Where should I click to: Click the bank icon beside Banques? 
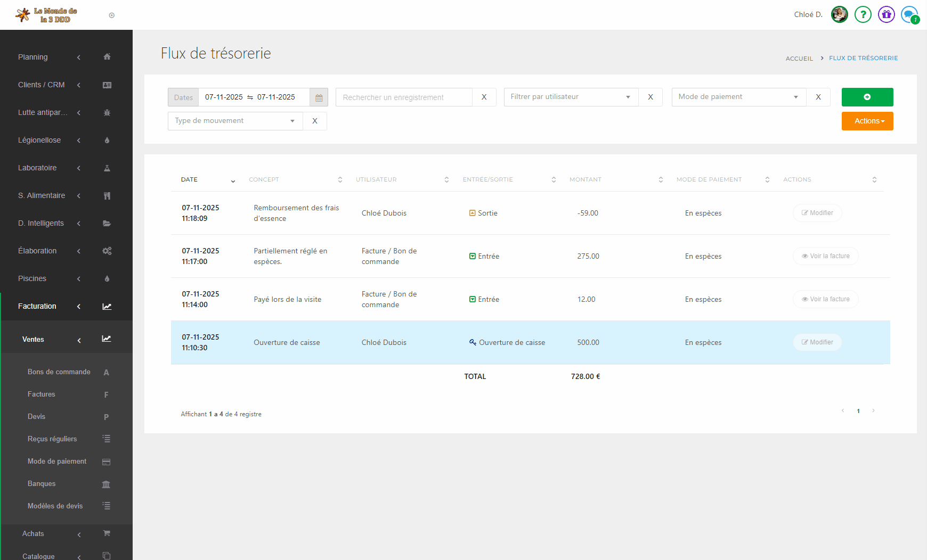click(106, 484)
